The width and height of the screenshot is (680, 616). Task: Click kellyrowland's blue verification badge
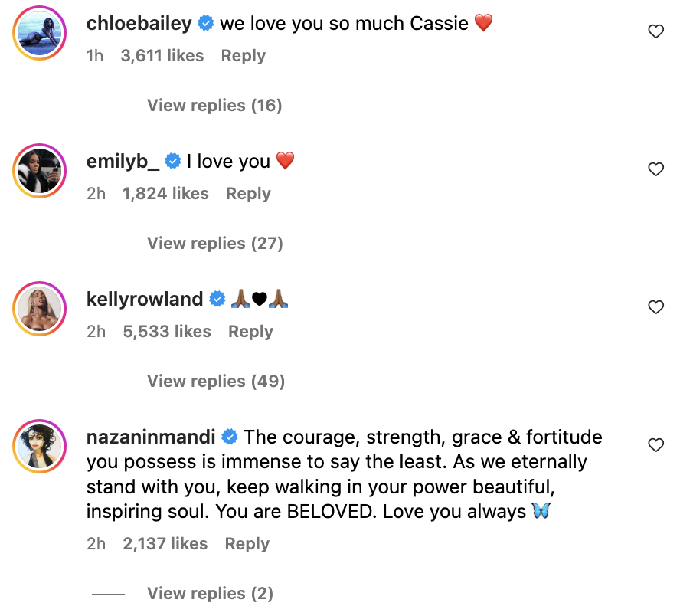click(x=217, y=299)
